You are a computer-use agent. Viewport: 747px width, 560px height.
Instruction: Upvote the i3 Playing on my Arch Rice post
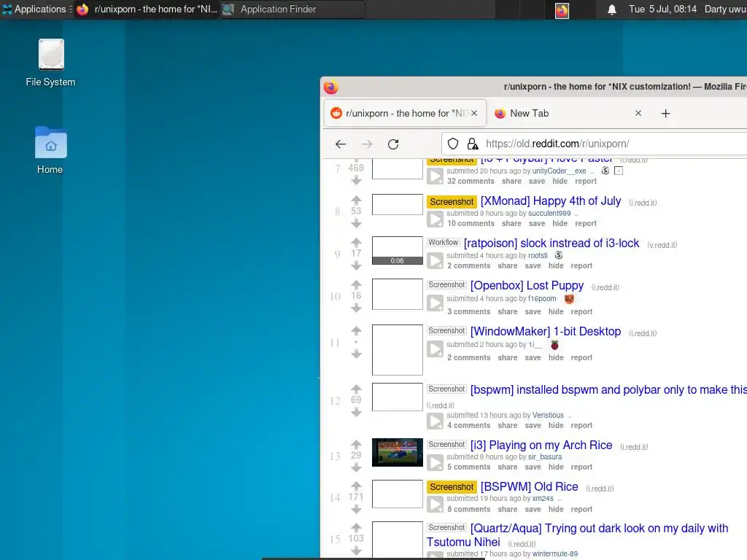356,444
